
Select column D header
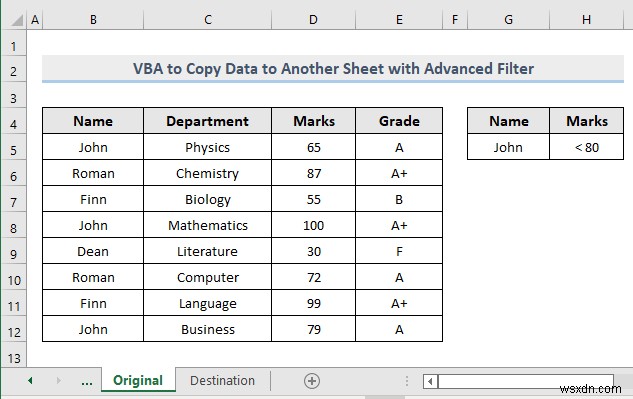point(313,20)
